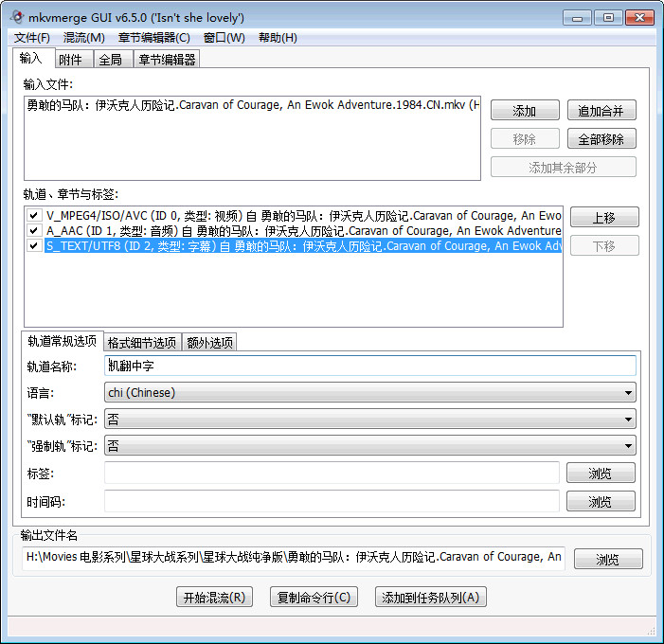Expand the "强制轨"标记 dropdown
Screen dimensions: 664x644
[x=369, y=445]
